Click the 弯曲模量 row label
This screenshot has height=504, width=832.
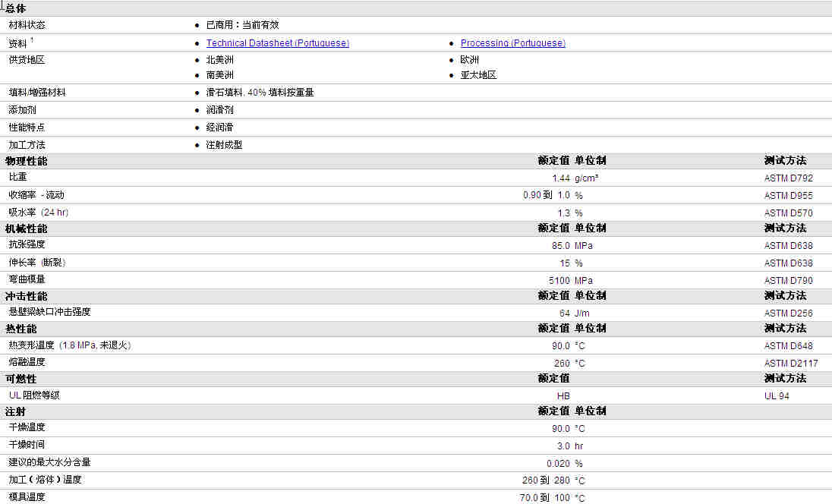(x=27, y=279)
